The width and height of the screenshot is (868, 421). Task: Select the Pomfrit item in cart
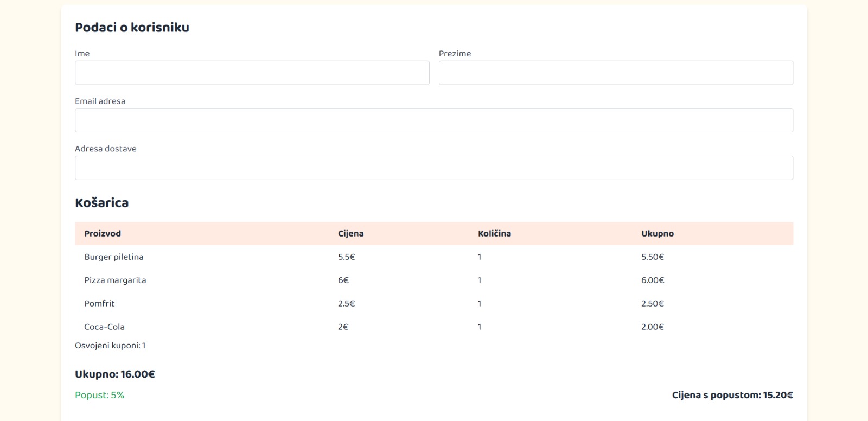[x=99, y=304]
